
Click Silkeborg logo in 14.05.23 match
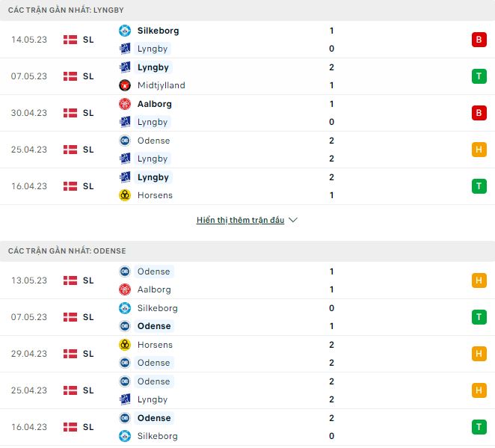click(125, 31)
